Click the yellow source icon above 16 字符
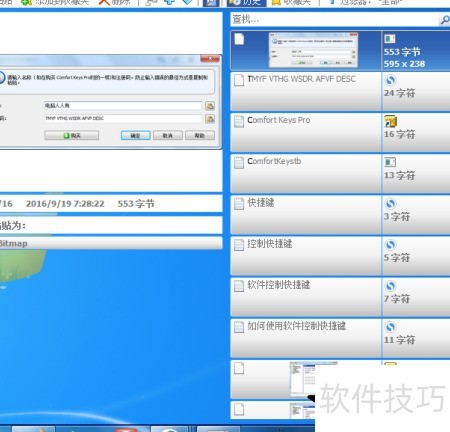This screenshot has height=432, width=450. pos(390,121)
